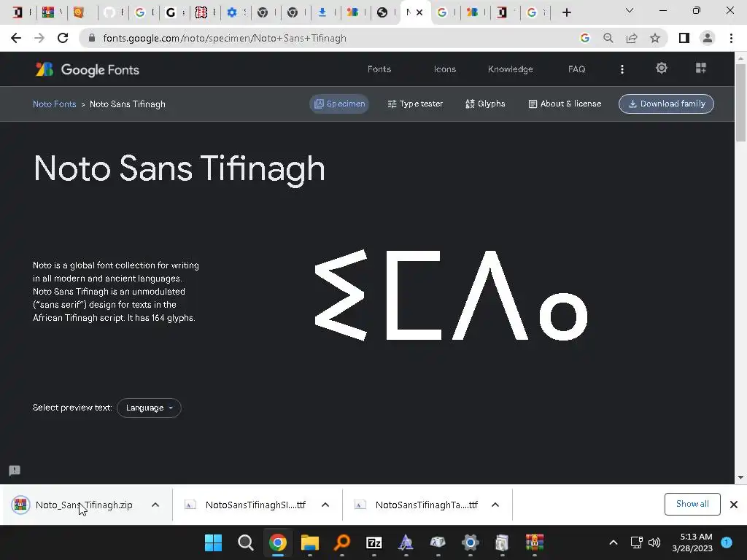Screen dimensions: 747x560
Task: Click the browser forward arrow
Action: pos(39,38)
